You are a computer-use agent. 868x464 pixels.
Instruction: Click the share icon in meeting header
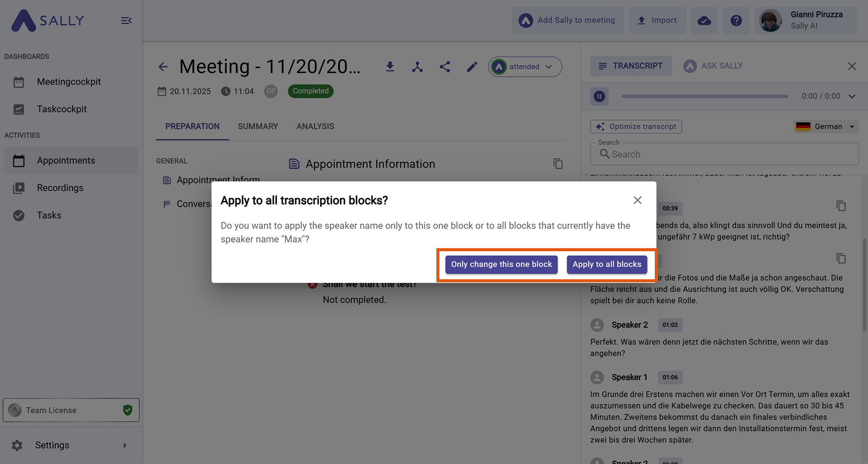pyautogui.click(x=445, y=66)
